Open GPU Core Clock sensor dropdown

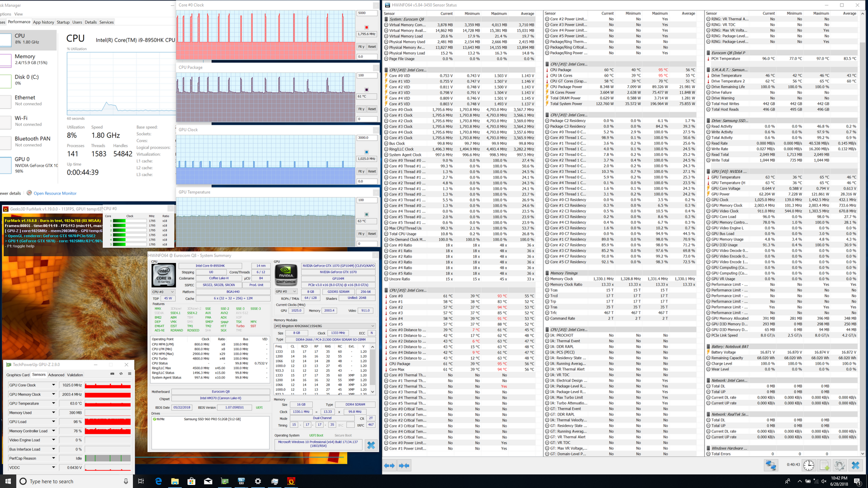pos(53,385)
